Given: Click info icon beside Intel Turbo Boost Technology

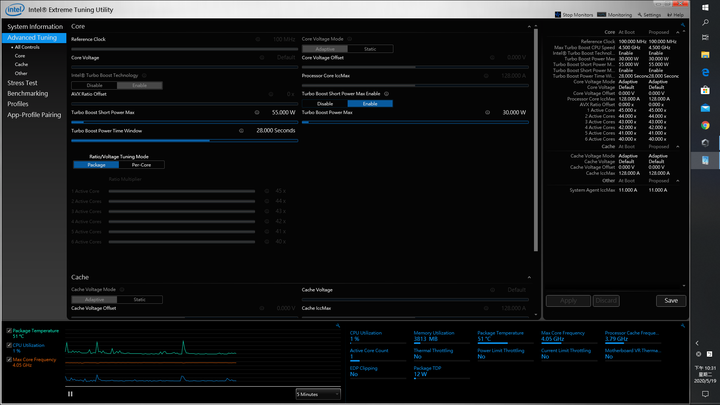Looking at the screenshot, I should click(x=144, y=75).
